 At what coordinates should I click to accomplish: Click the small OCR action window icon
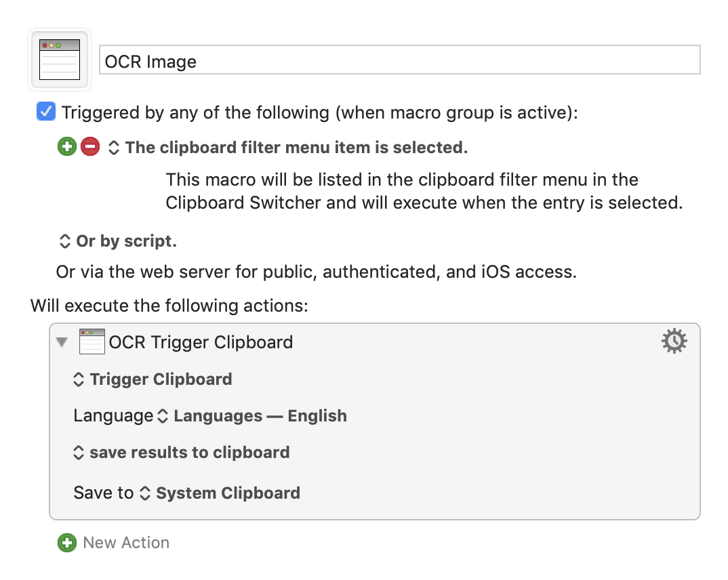click(92, 342)
